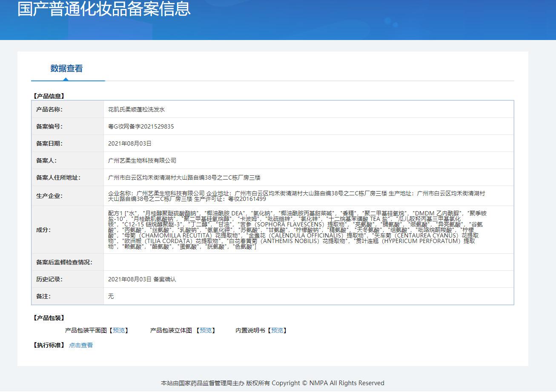Image resolution: width=556 pixels, height=392 pixels.
Task: Click 点击查看 next to 执行标准
Action: (81, 345)
